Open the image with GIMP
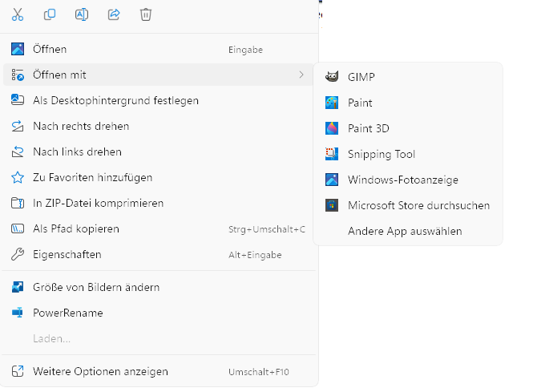Screen dimensions: 533x392 361,77
